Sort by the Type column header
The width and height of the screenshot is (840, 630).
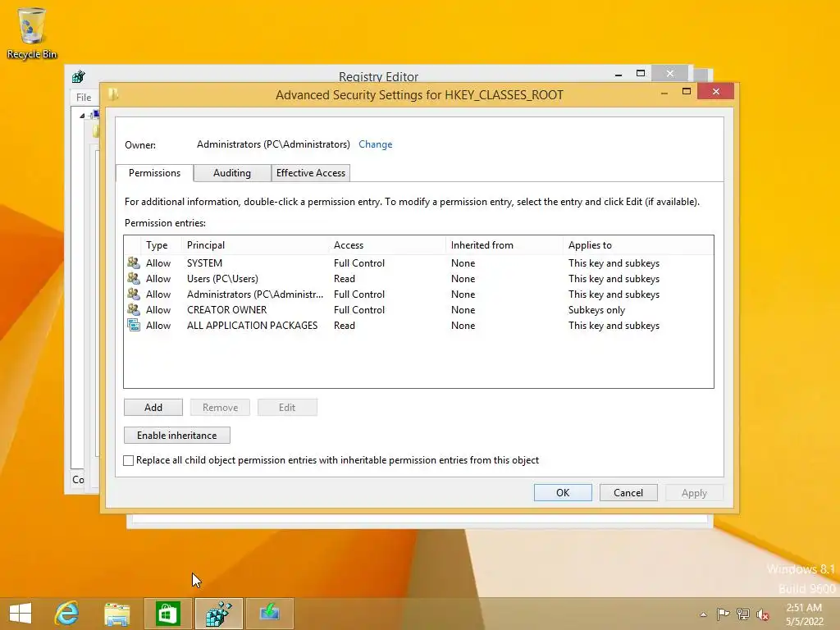(162, 244)
